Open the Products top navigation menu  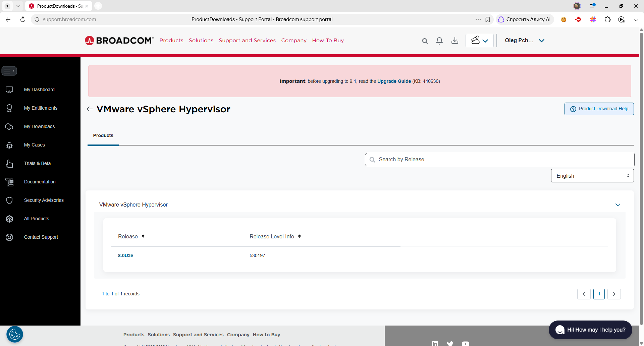pyautogui.click(x=171, y=41)
